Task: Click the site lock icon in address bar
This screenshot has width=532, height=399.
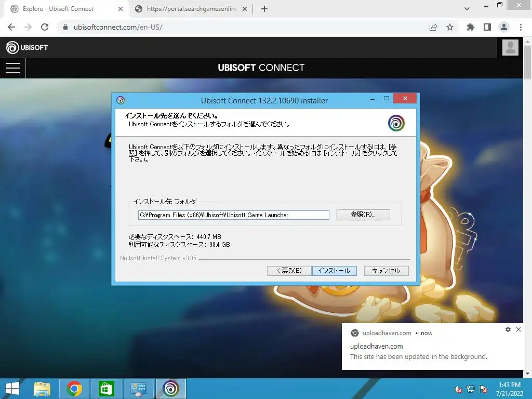Action: [x=65, y=27]
